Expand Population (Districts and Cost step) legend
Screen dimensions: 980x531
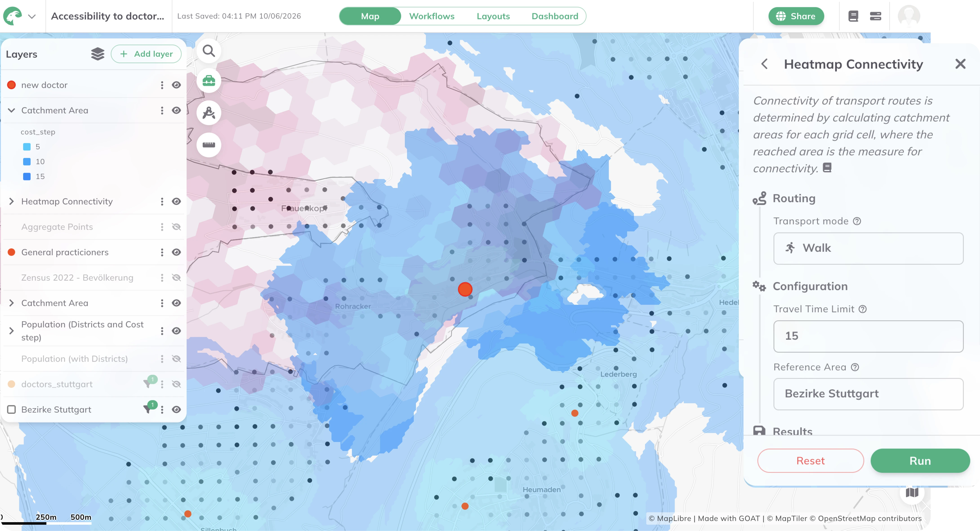11,331
